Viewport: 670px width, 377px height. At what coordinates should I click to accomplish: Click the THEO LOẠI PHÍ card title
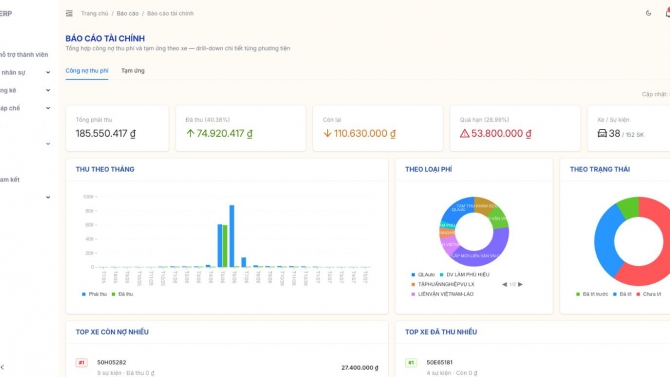[x=429, y=169]
